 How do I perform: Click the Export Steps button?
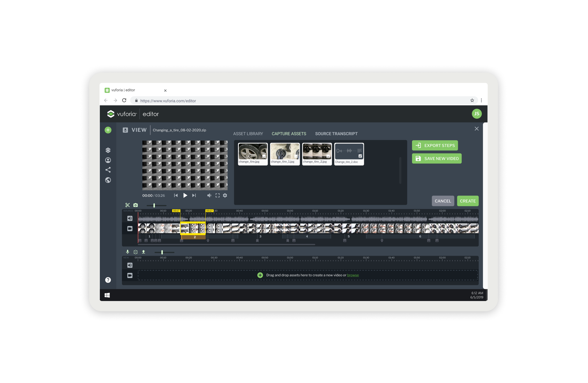click(x=435, y=146)
